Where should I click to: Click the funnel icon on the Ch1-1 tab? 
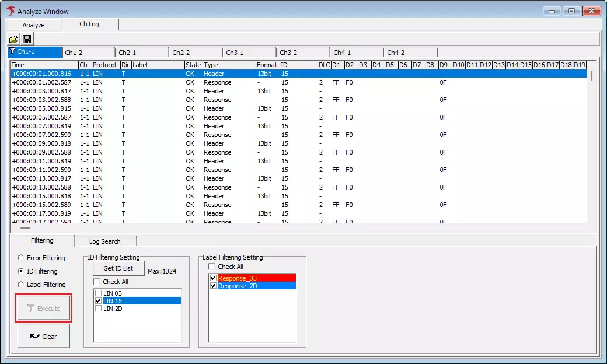point(12,51)
